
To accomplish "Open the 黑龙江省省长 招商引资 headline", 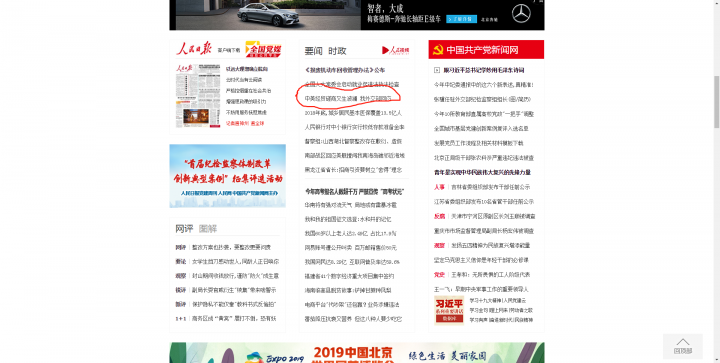I will point(353,170).
